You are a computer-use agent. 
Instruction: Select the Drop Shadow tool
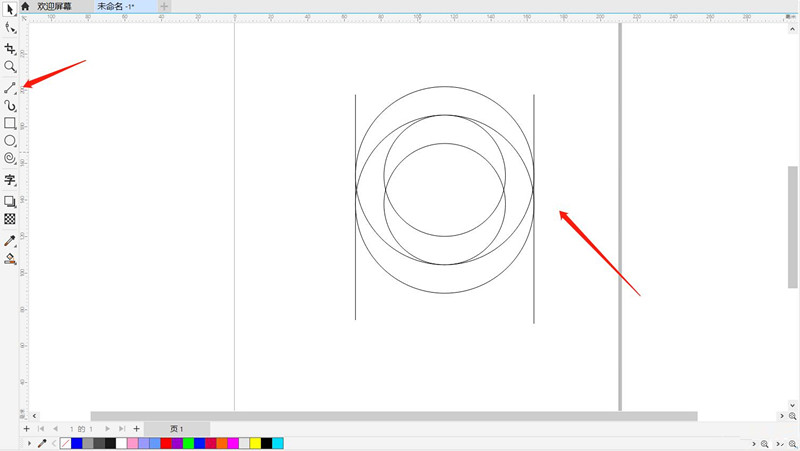tap(10, 201)
